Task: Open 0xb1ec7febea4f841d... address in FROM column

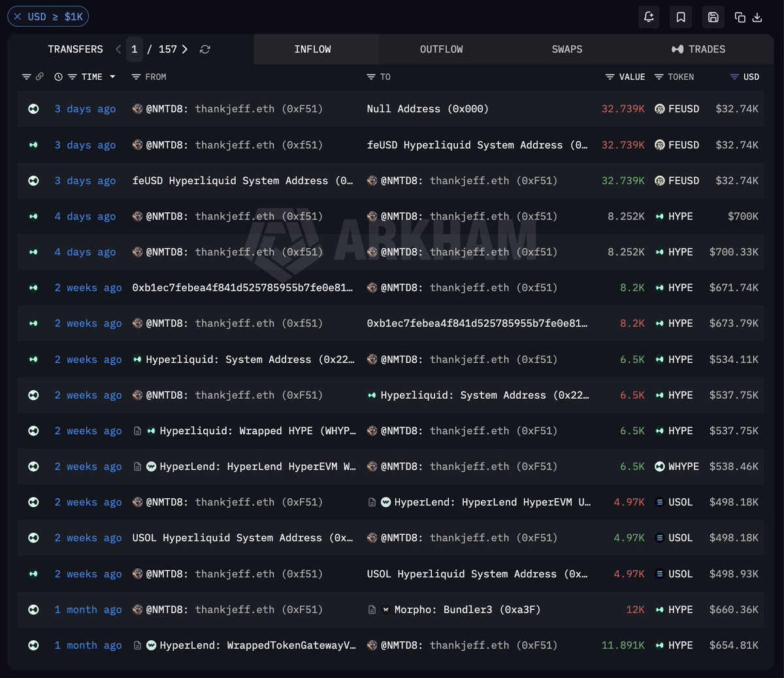Action: pyautogui.click(x=242, y=288)
